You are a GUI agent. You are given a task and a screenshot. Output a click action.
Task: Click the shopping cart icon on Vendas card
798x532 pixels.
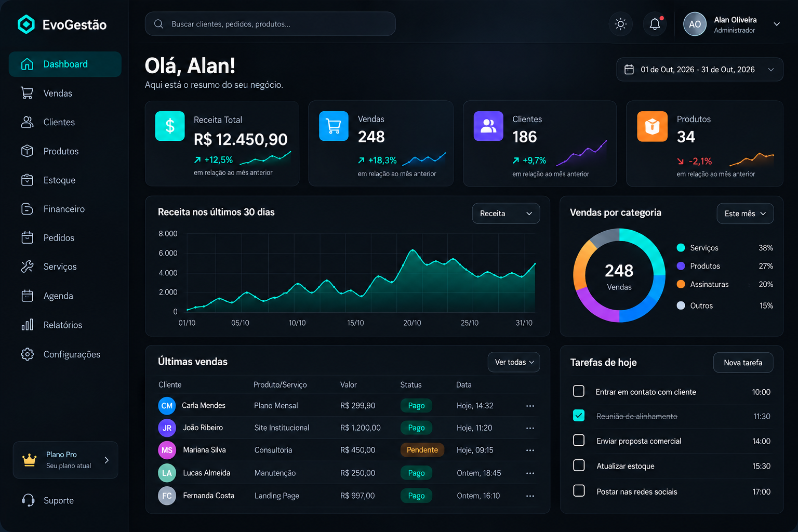(x=334, y=126)
